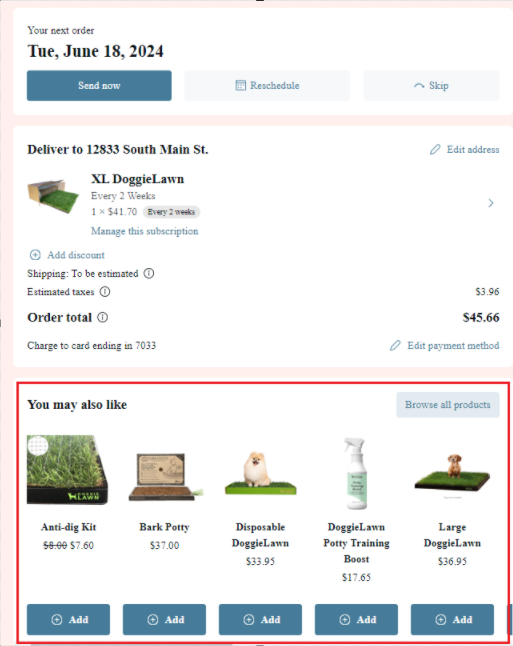The image size is (513, 646).
Task: Open Reschedule calendar option
Action: [x=267, y=86]
